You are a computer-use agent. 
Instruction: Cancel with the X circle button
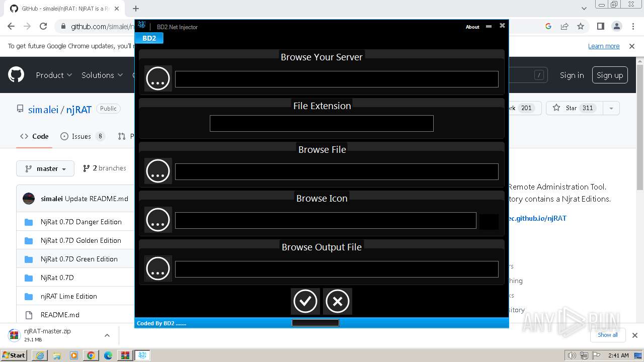(338, 301)
